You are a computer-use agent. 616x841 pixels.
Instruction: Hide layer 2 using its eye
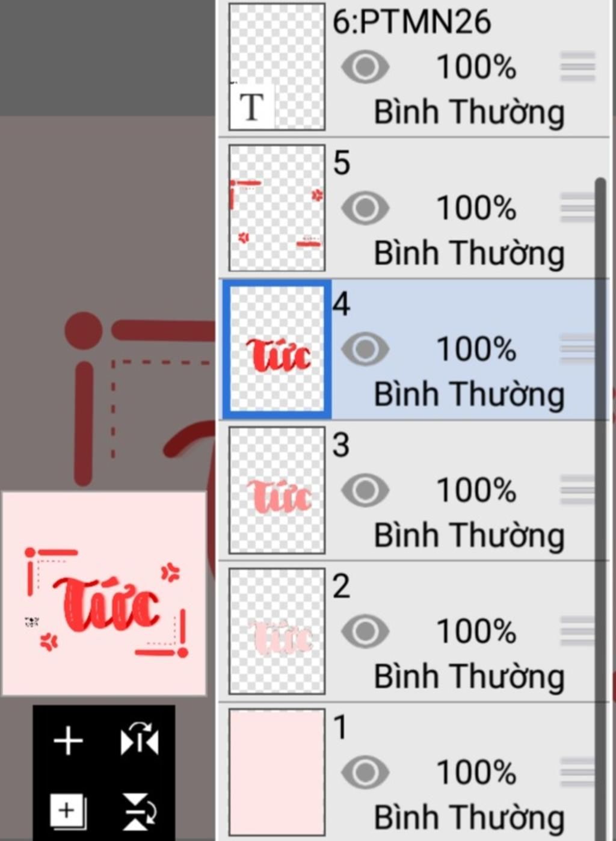tap(365, 631)
